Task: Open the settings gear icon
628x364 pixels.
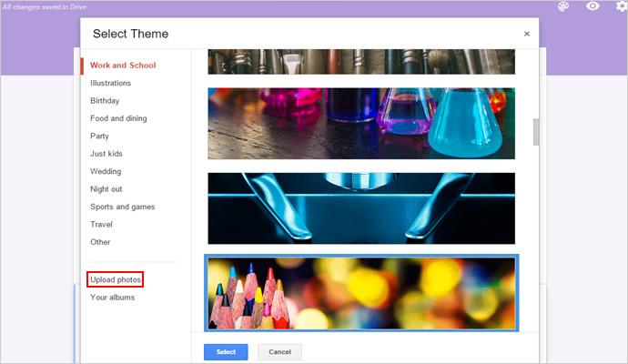Action: [x=622, y=6]
